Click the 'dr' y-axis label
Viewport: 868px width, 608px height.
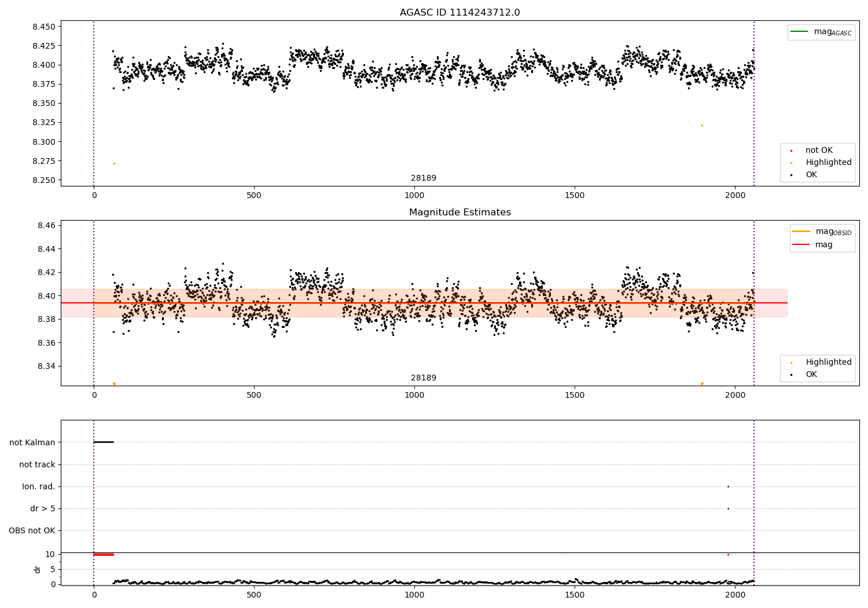coord(38,569)
